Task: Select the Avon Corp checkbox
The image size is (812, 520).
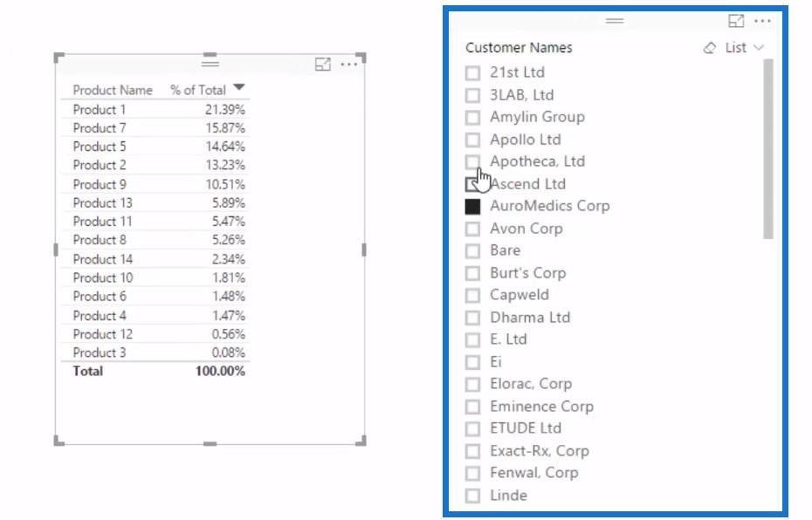Action: coord(472,229)
